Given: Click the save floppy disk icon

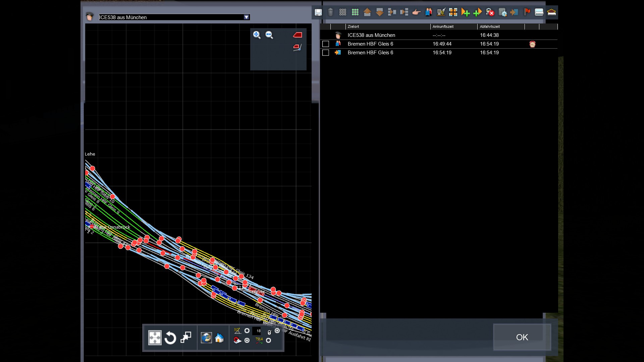Looking at the screenshot, I should (x=318, y=12).
